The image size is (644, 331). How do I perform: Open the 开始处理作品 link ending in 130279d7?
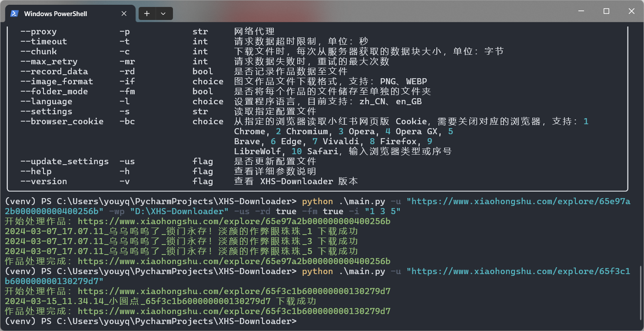tap(234, 291)
